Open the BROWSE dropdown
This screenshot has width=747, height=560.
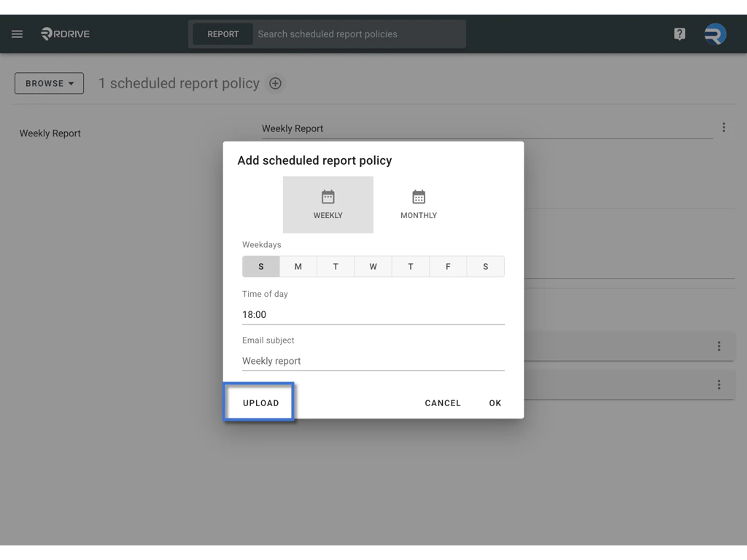pos(49,83)
